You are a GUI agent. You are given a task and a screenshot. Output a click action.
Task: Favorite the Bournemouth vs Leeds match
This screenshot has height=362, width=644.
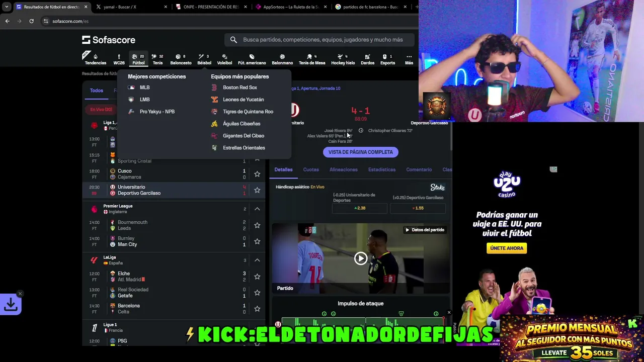click(257, 225)
